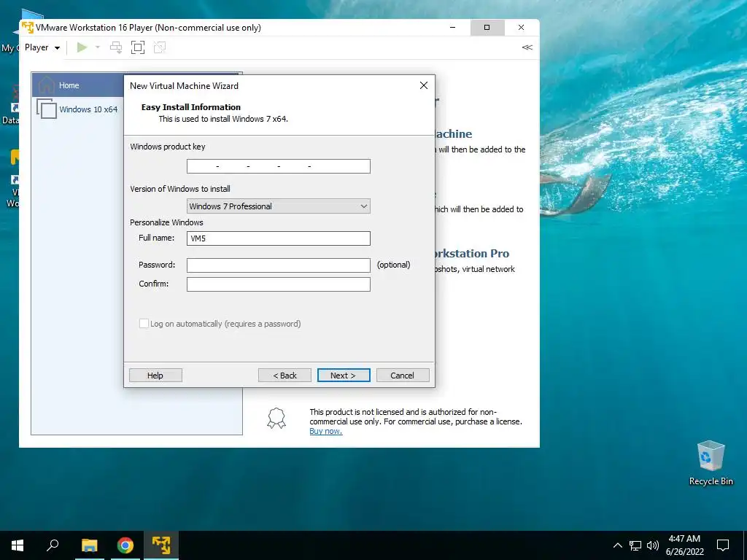Open the Windows Start menu
Screen dimensions: 747x560
(x=18, y=545)
